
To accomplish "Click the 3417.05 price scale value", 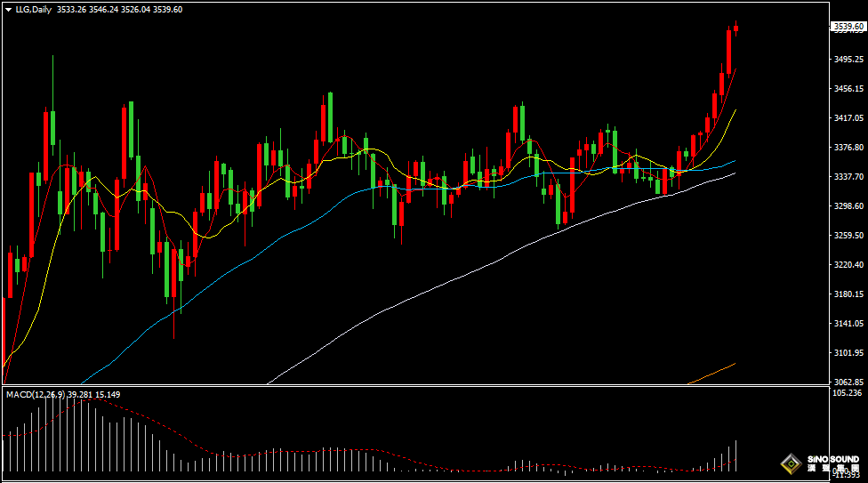I will tap(848, 118).
